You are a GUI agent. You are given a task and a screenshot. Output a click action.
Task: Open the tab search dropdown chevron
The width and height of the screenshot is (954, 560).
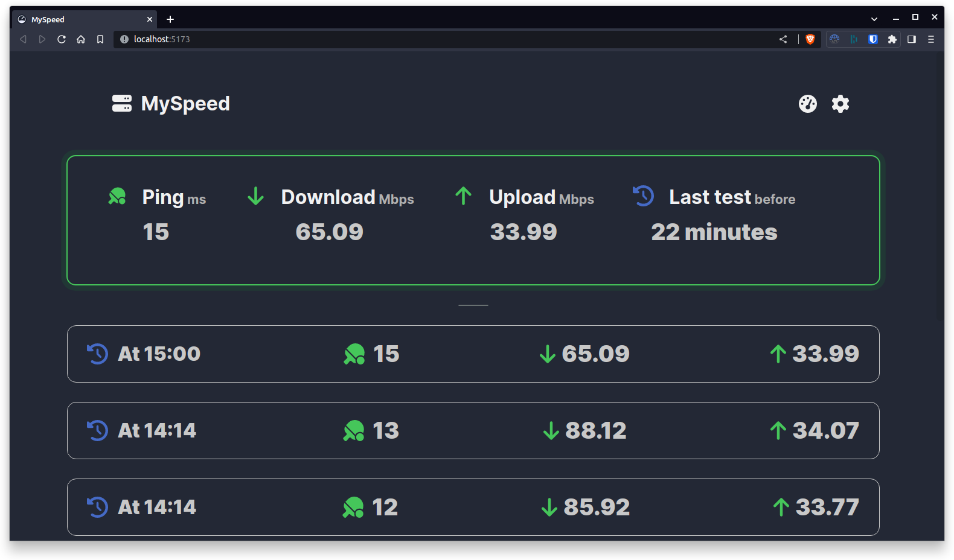pyautogui.click(x=874, y=19)
